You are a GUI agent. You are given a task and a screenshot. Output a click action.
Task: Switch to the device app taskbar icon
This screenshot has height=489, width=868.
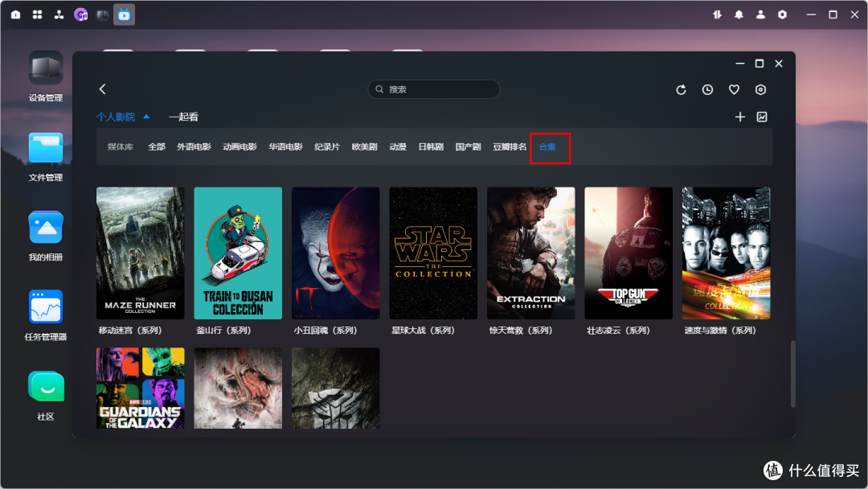[102, 15]
